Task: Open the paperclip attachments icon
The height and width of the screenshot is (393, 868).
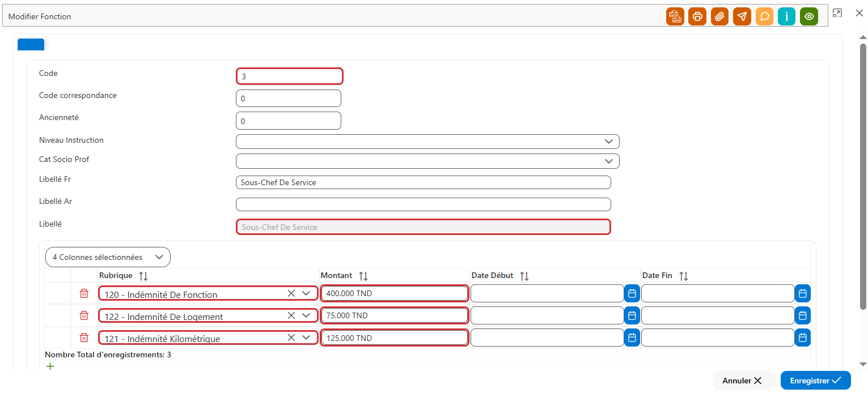Action: point(719,16)
